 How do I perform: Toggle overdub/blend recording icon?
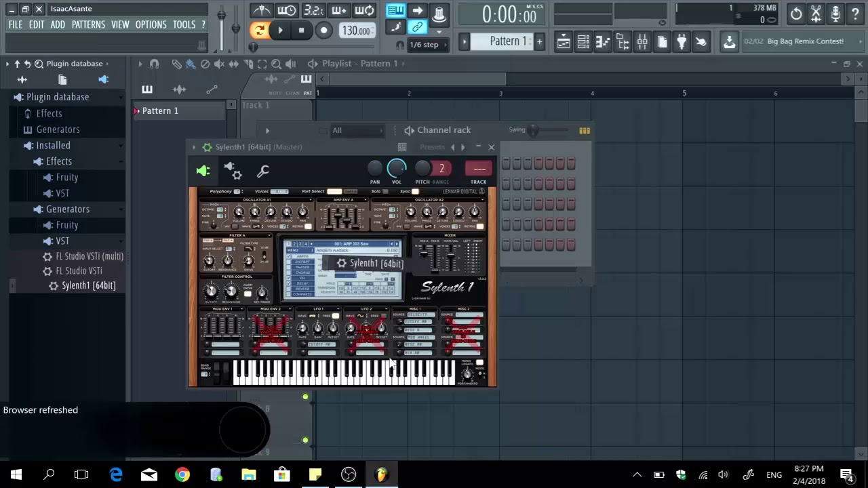338,10
